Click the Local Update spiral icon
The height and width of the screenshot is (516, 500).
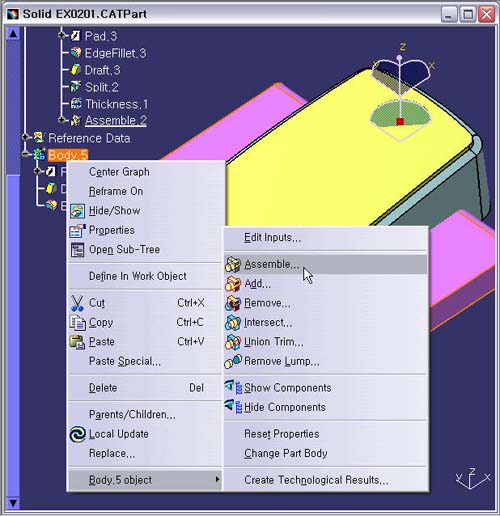tap(78, 434)
